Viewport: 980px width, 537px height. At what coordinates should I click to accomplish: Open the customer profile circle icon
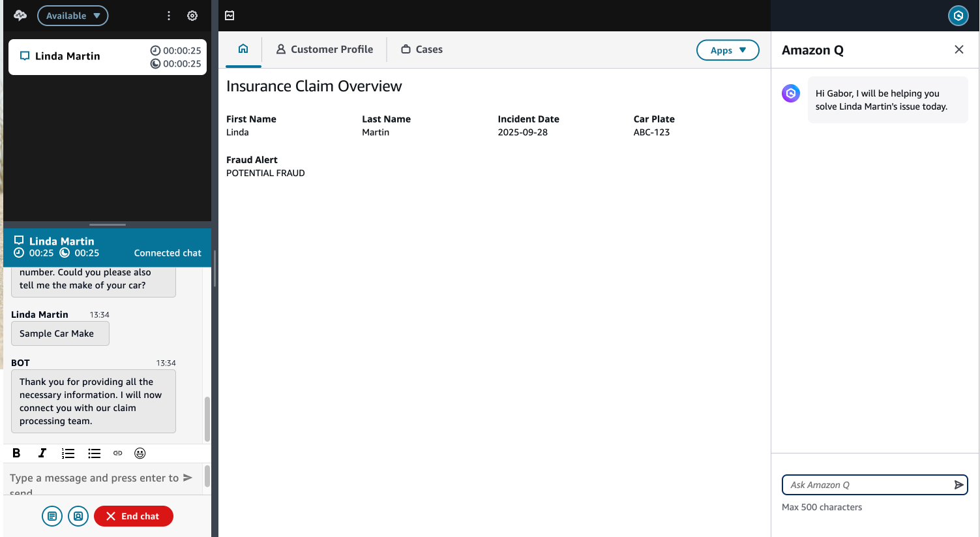click(78, 515)
